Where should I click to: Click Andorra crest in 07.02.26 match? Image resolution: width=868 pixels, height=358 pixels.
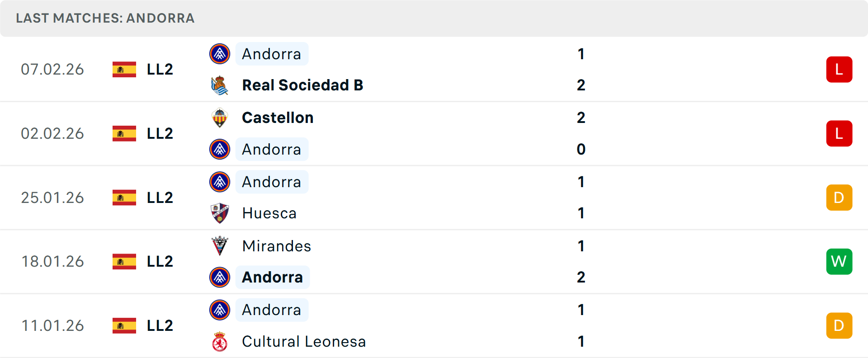pyautogui.click(x=220, y=54)
